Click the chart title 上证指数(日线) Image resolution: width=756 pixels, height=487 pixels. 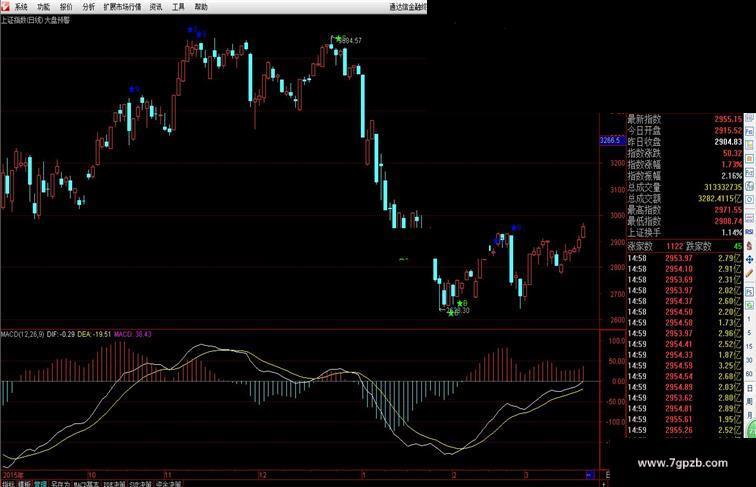(22, 20)
